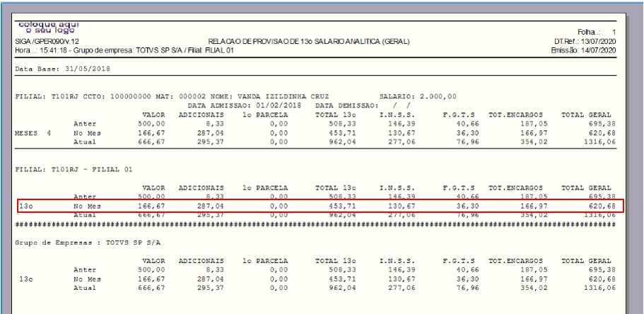Click FILIAL 01 subtotal No Mes F.G.T.S "36,30"
Image resolution: width=644 pixels, height=314 pixels.
467,206
